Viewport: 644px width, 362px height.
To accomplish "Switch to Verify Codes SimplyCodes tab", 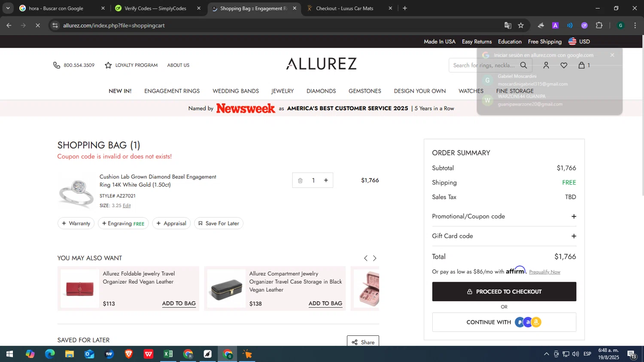I will 158,8.
